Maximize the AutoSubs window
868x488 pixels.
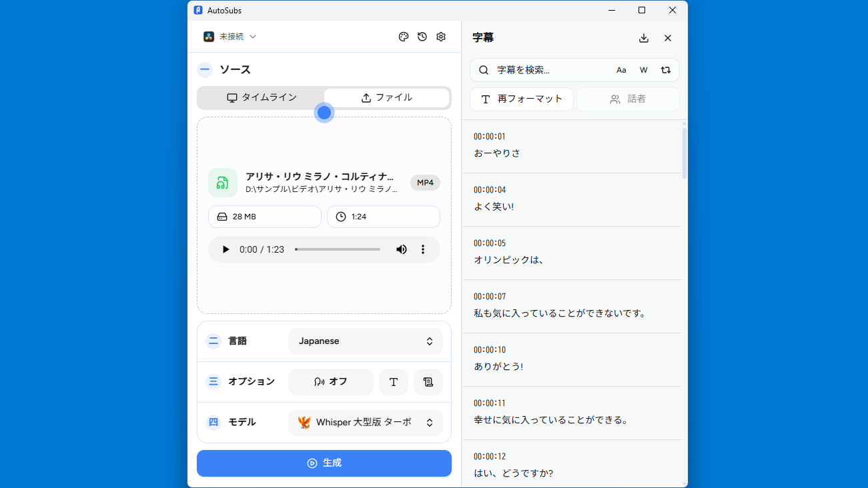click(x=642, y=10)
